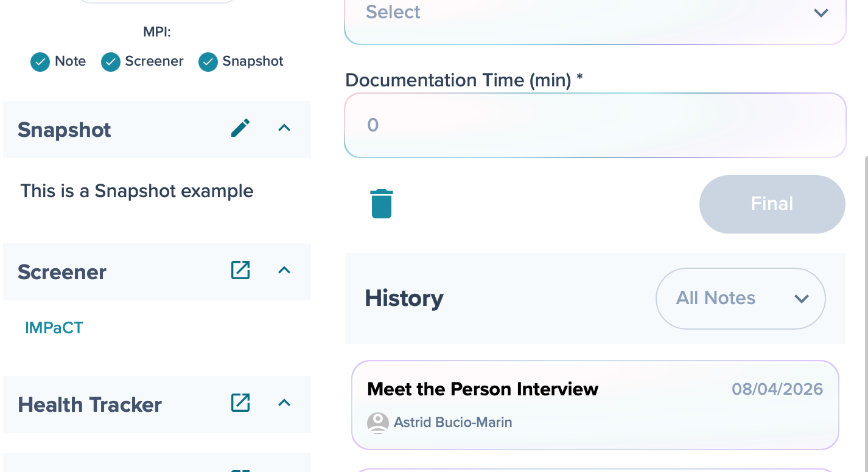The height and width of the screenshot is (472, 868).
Task: Toggle the Note MPI check
Action: click(40, 61)
